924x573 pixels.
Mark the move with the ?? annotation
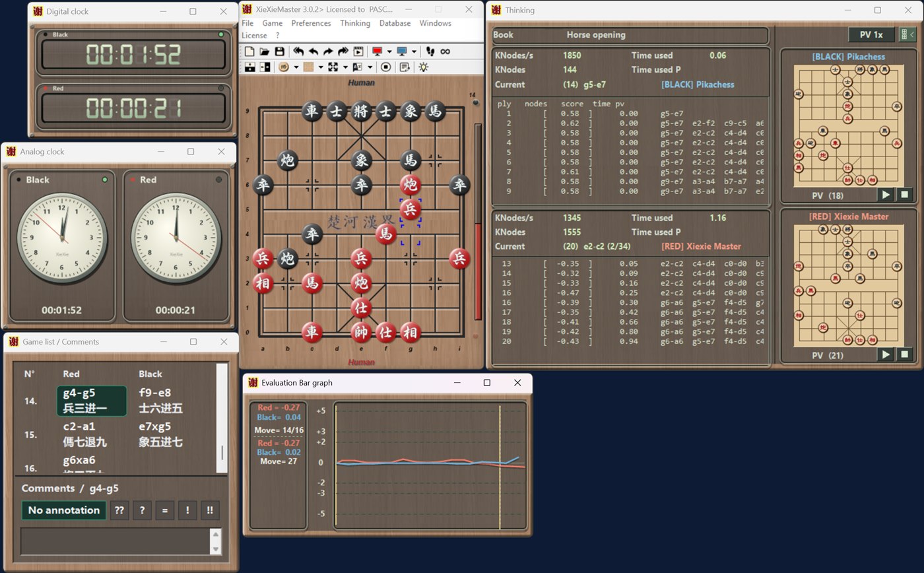point(119,510)
